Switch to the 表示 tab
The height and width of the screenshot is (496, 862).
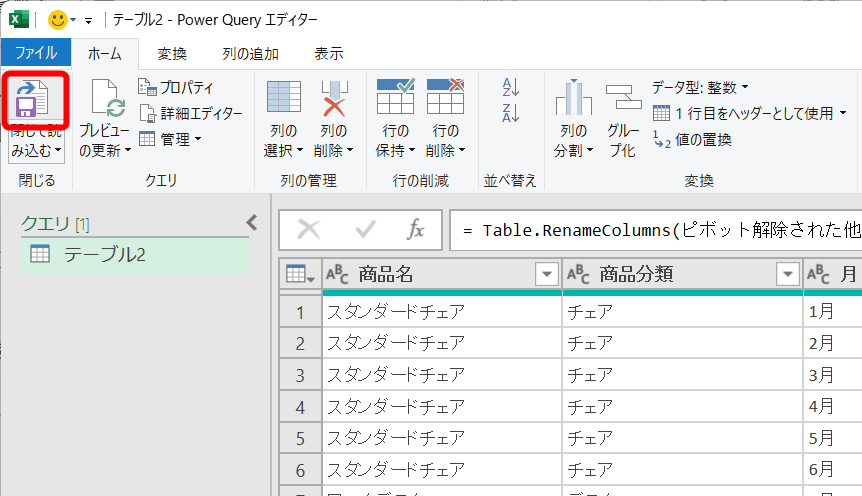click(x=329, y=53)
